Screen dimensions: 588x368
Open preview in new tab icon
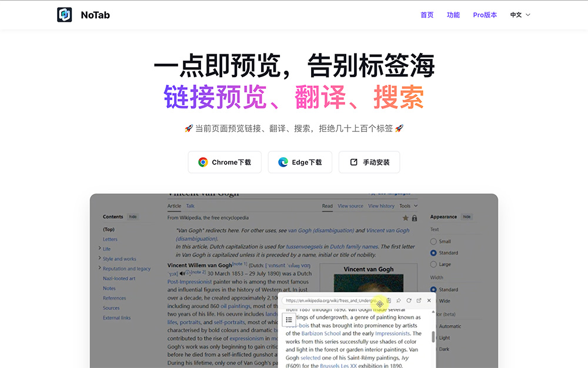point(419,300)
